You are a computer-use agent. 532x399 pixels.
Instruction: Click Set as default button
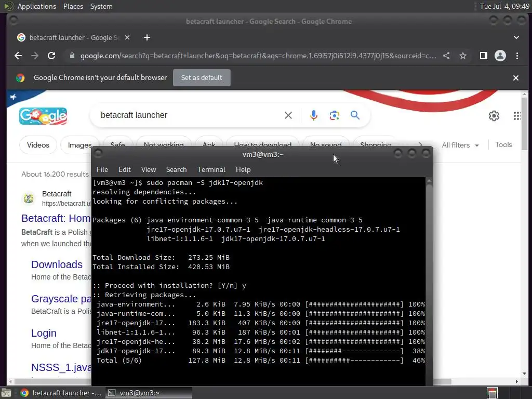(202, 78)
